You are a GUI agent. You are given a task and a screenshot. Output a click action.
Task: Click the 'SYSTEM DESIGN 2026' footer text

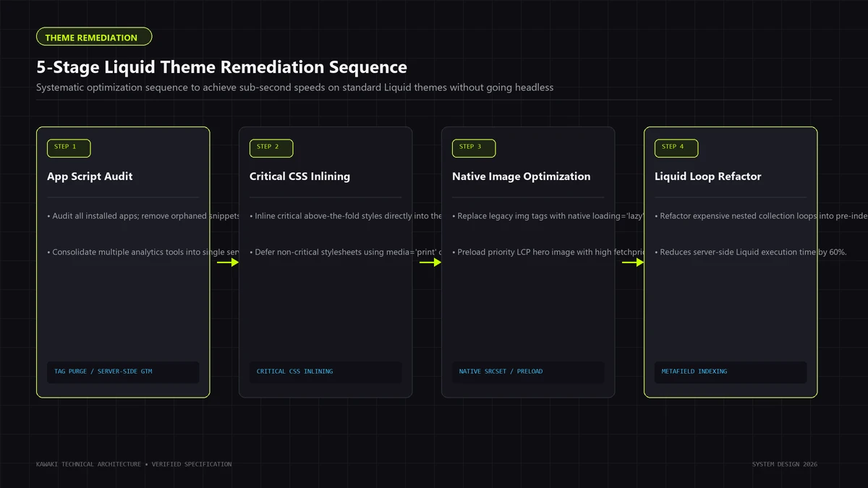pyautogui.click(x=785, y=464)
